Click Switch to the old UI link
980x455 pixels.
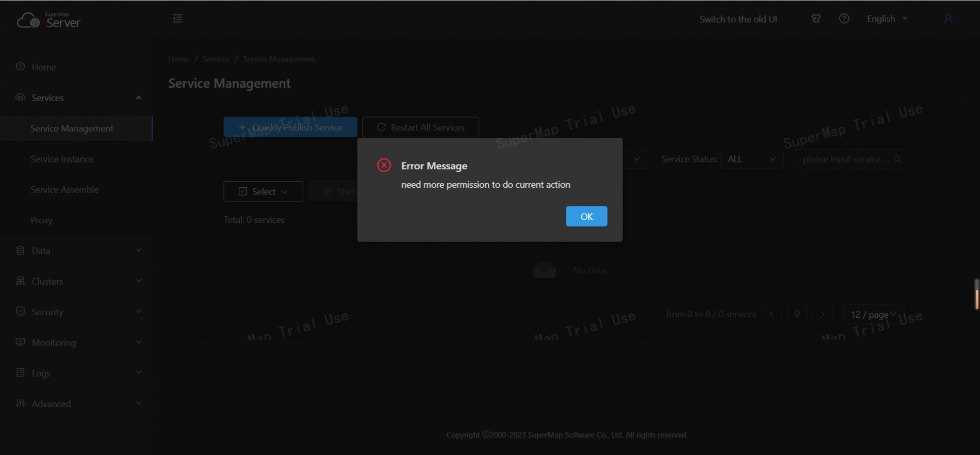coord(738,19)
